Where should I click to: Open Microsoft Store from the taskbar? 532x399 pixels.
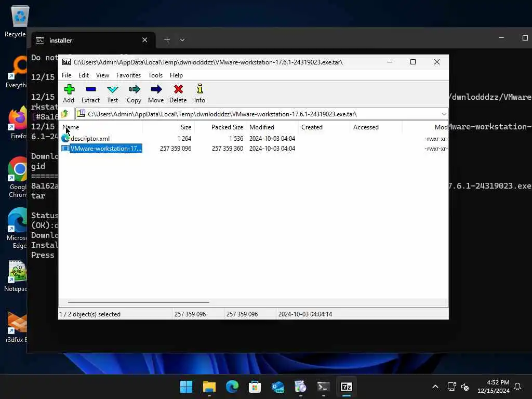255,387
